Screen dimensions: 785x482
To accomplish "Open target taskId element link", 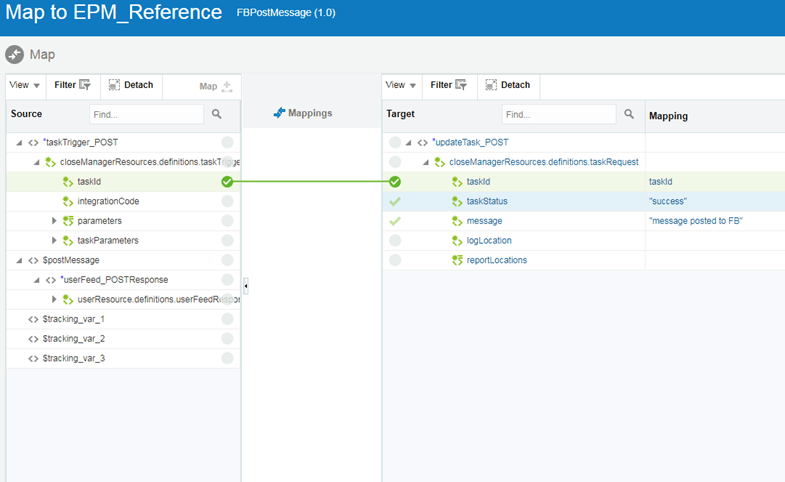I will coord(478,182).
